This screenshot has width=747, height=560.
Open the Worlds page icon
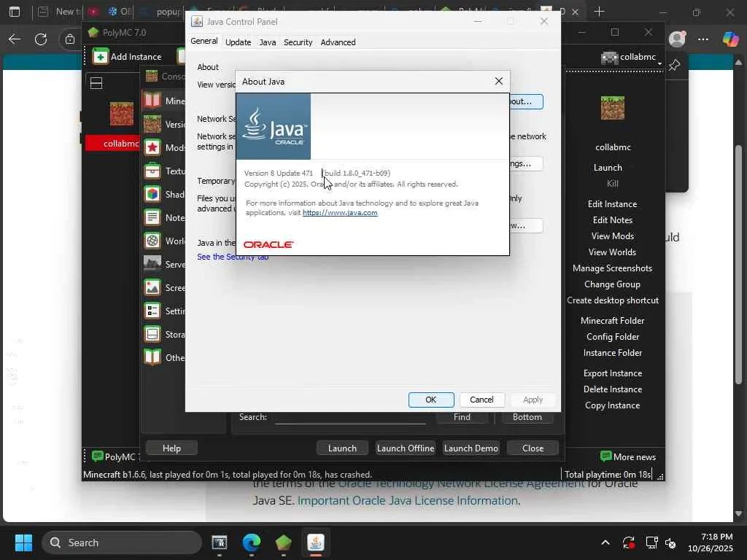pyautogui.click(x=152, y=241)
